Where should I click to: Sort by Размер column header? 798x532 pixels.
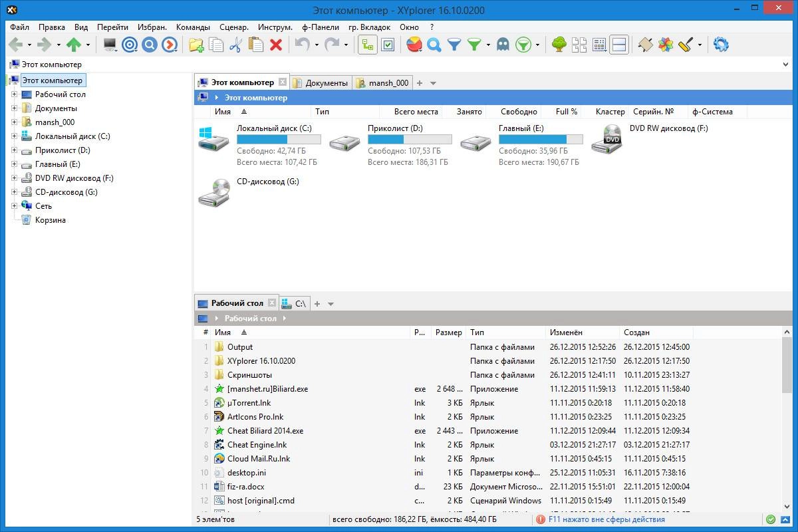448,332
